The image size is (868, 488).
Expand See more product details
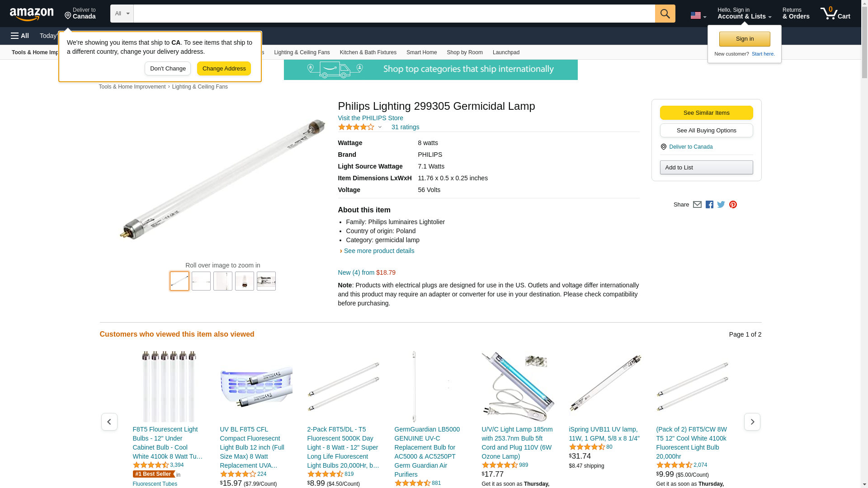tap(378, 251)
